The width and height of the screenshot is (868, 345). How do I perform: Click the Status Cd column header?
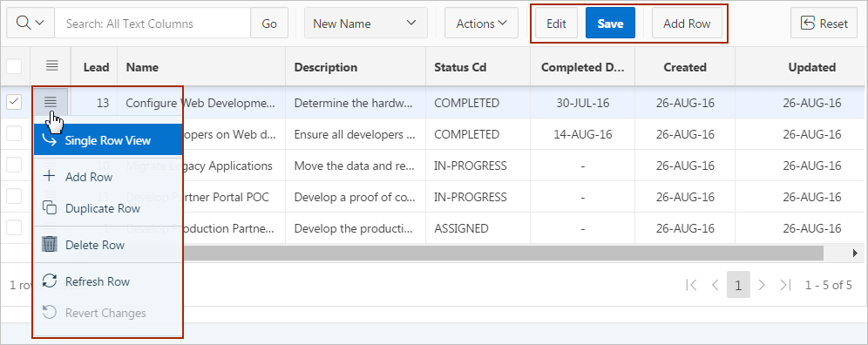tap(478, 67)
